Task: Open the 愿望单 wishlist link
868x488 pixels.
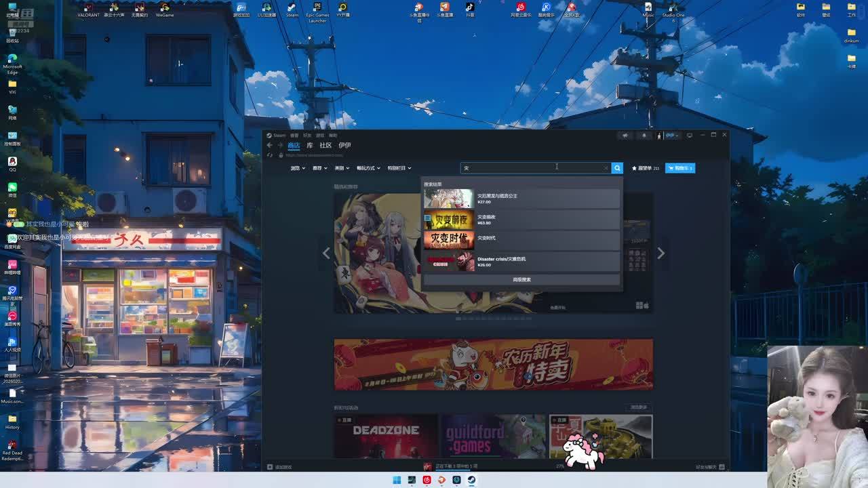Action: [645, 168]
